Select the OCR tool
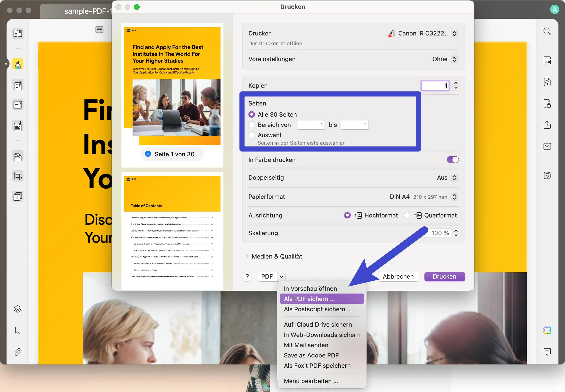Screen dimensions: 565x392 click(x=547, y=60)
